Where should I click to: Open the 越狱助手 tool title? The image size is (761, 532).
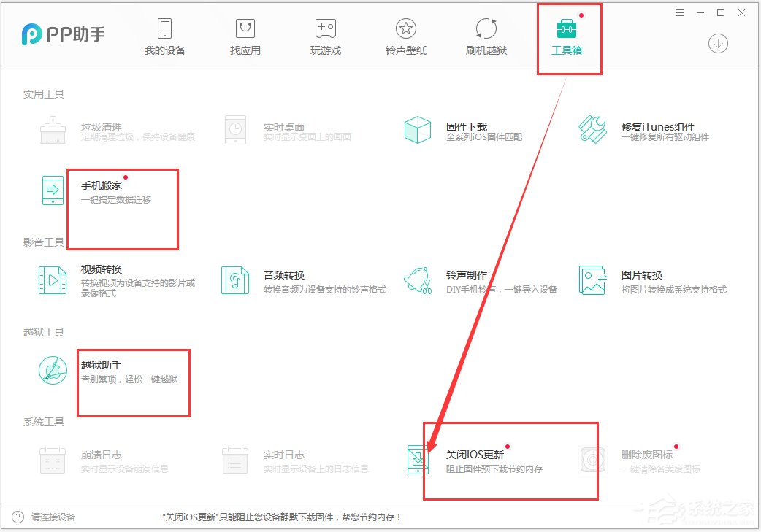(102, 365)
